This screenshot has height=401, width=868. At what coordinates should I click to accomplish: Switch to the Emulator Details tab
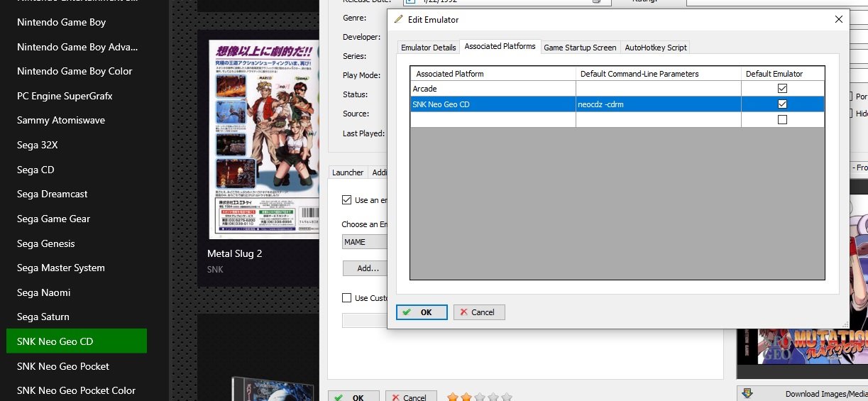(428, 48)
